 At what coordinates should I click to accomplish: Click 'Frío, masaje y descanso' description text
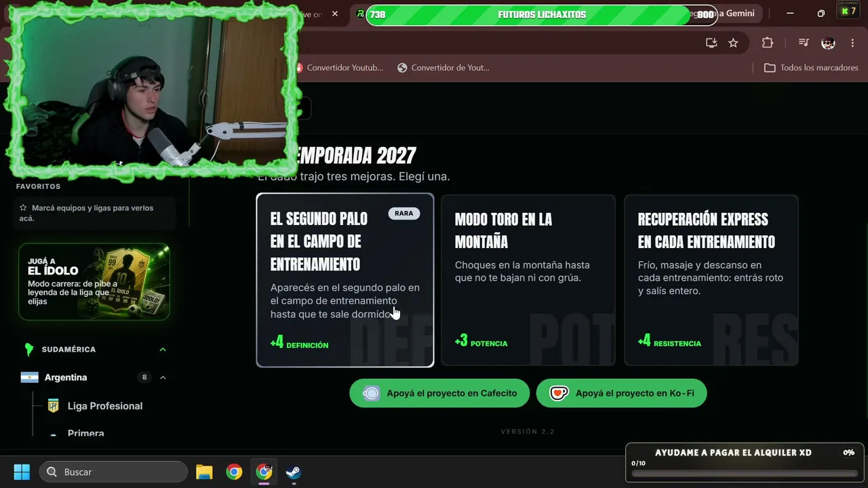tap(711, 278)
